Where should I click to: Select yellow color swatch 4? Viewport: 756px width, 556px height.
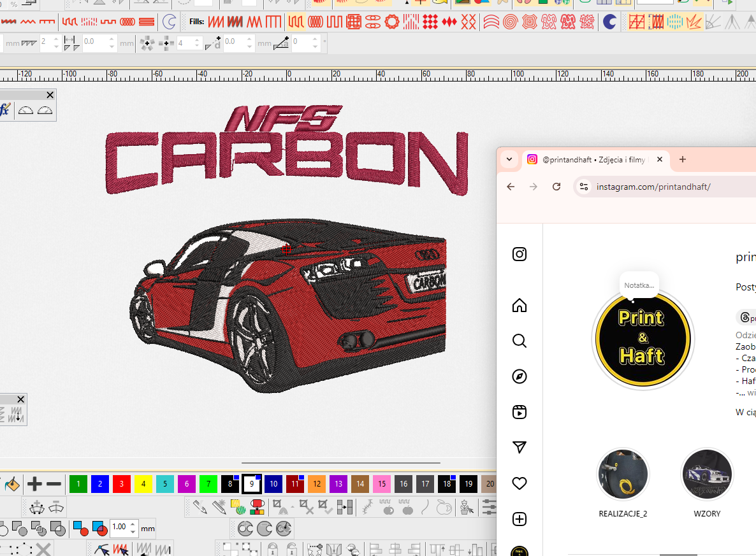tap(143, 484)
